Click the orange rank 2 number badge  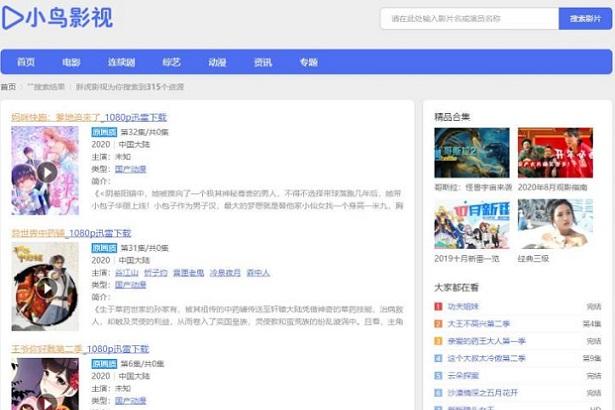(439, 324)
